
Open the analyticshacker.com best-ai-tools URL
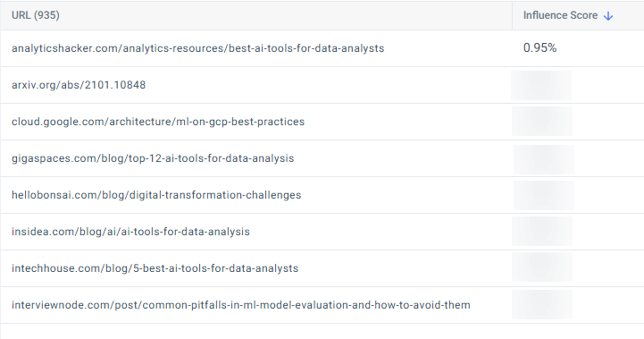[x=198, y=48]
